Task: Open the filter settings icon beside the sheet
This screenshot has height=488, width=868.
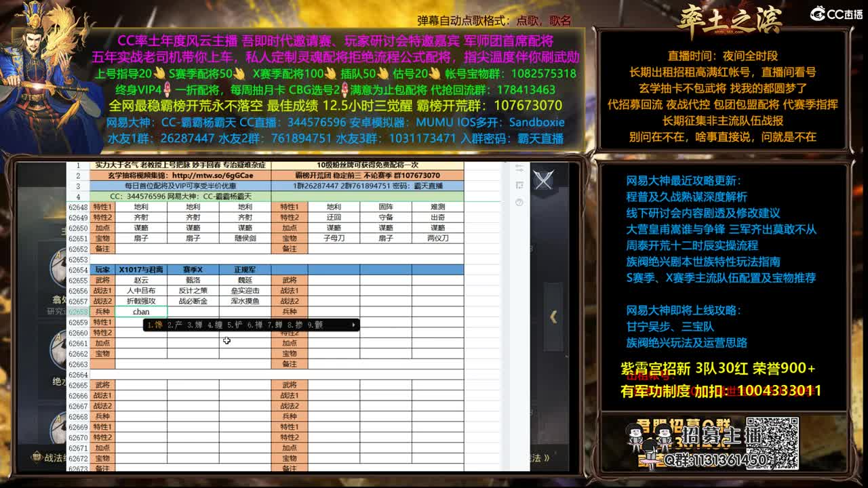Action: coord(519,169)
